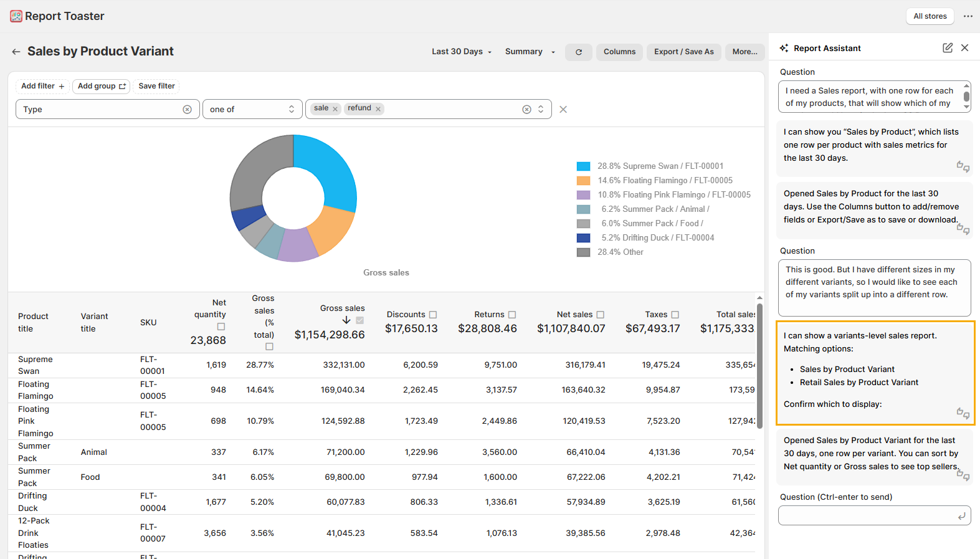This screenshot has width=980, height=559.
Task: Expand the Summary dropdown
Action: (530, 52)
